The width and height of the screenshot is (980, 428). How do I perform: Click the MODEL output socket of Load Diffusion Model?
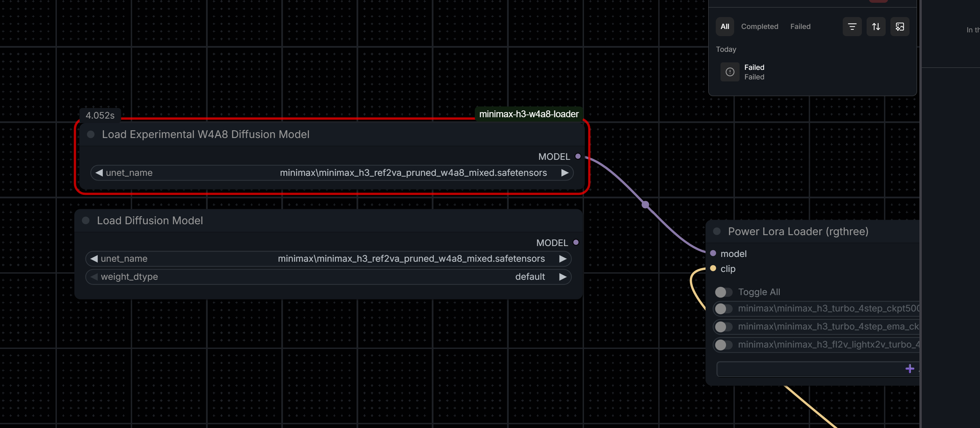pyautogui.click(x=575, y=243)
